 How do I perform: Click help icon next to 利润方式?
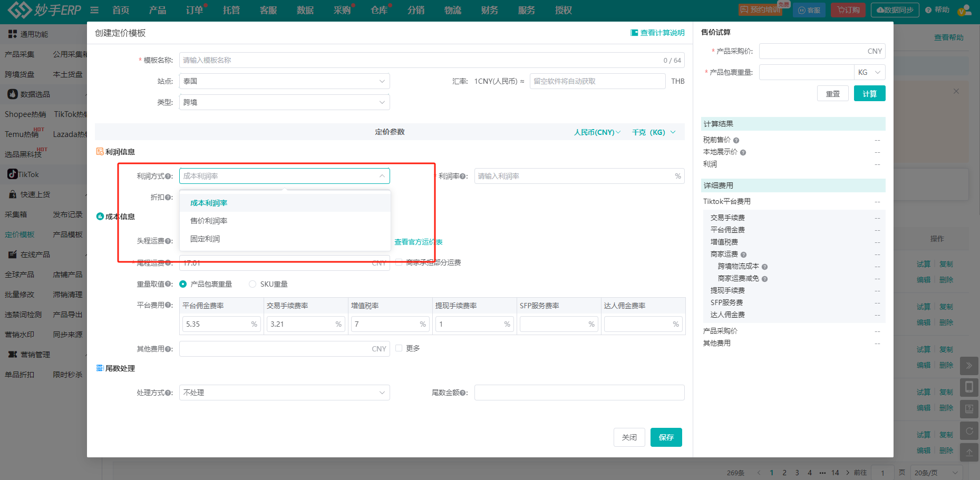pos(168,177)
